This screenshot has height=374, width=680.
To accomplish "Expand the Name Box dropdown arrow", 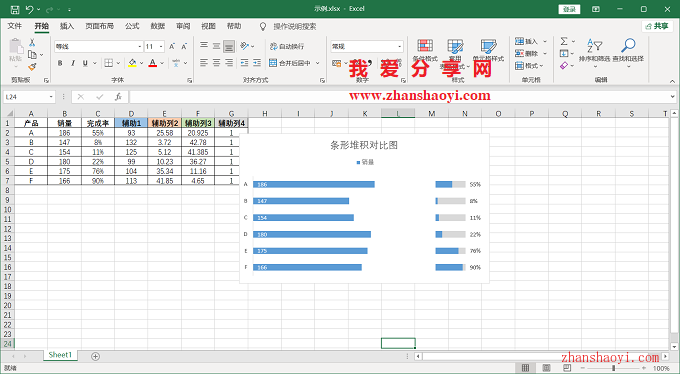I will [x=51, y=97].
